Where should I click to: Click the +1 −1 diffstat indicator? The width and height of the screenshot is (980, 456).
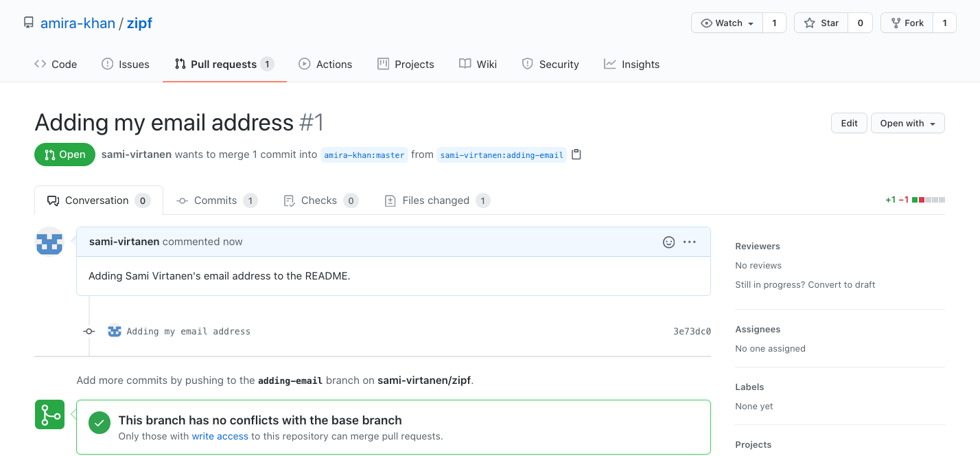915,200
